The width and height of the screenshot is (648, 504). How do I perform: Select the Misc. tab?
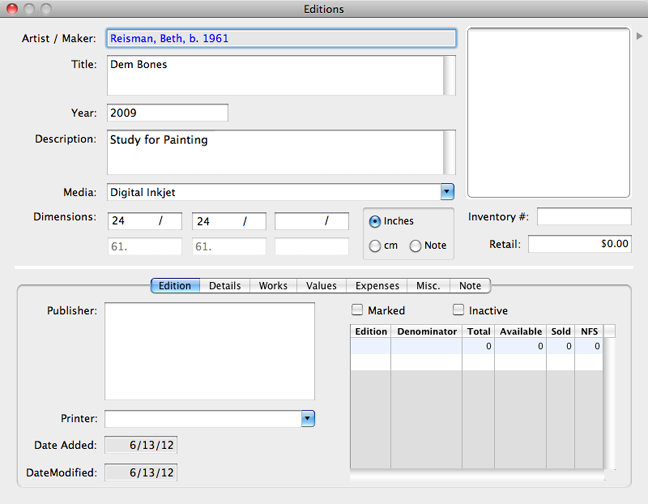pos(428,286)
